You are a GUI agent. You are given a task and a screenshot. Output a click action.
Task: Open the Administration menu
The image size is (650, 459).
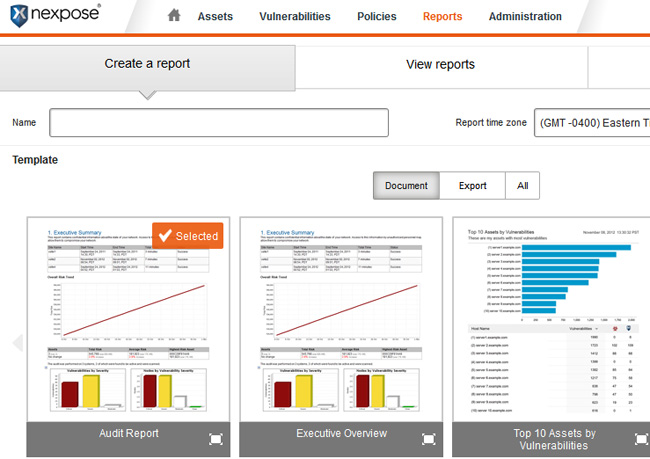[525, 17]
